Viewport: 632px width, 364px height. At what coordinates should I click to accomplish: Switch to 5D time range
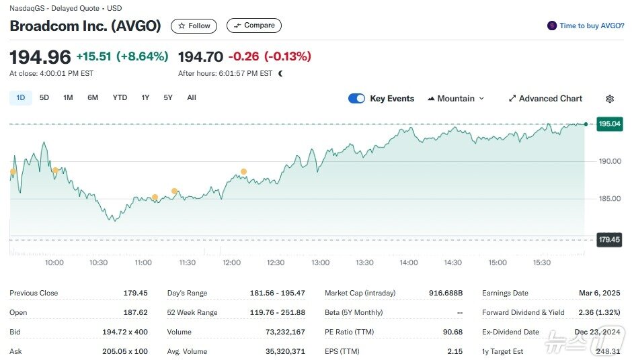coord(44,98)
